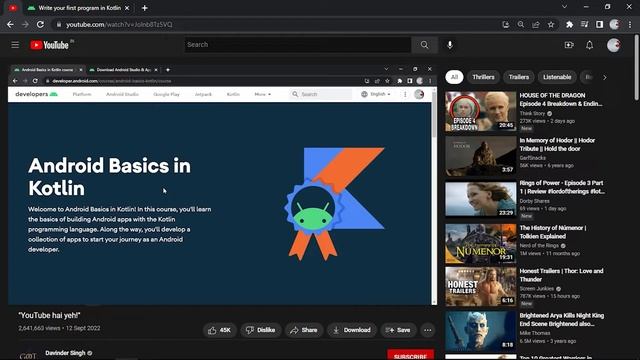Select the All filter chip

[x=454, y=77]
